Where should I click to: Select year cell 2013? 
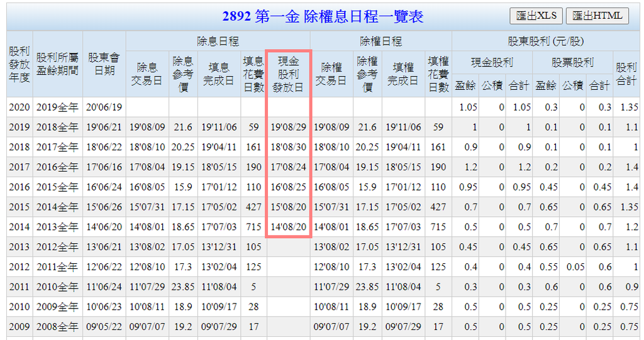coord(19,247)
